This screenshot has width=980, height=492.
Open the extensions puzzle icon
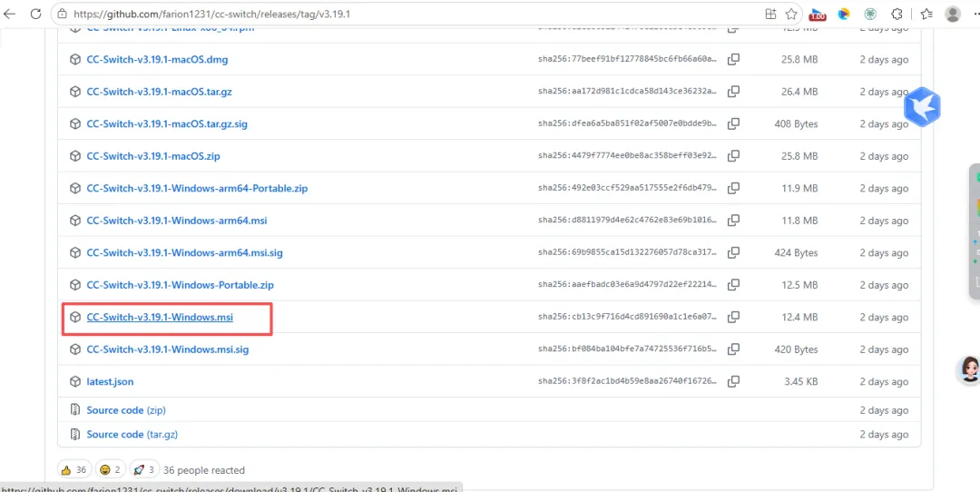(x=897, y=14)
